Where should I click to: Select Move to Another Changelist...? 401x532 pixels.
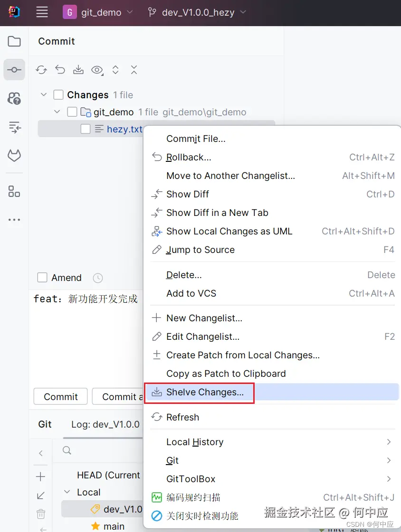pyautogui.click(x=273, y=176)
